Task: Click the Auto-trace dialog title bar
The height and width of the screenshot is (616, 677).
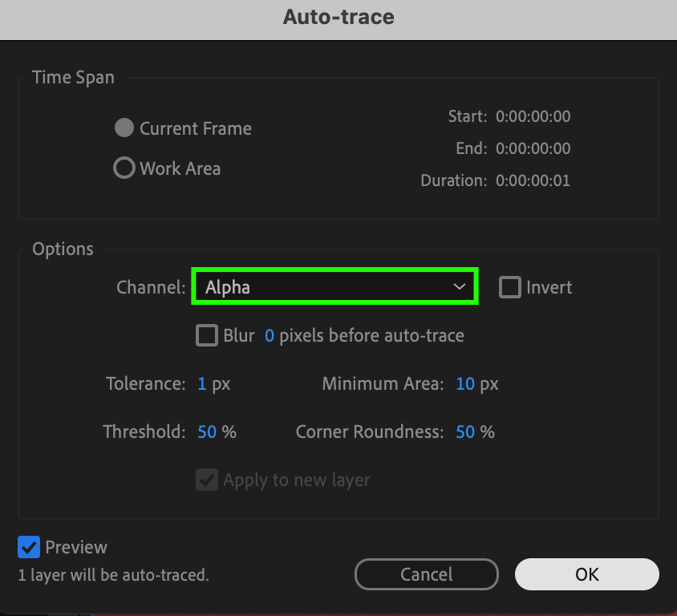Action: (x=338, y=17)
